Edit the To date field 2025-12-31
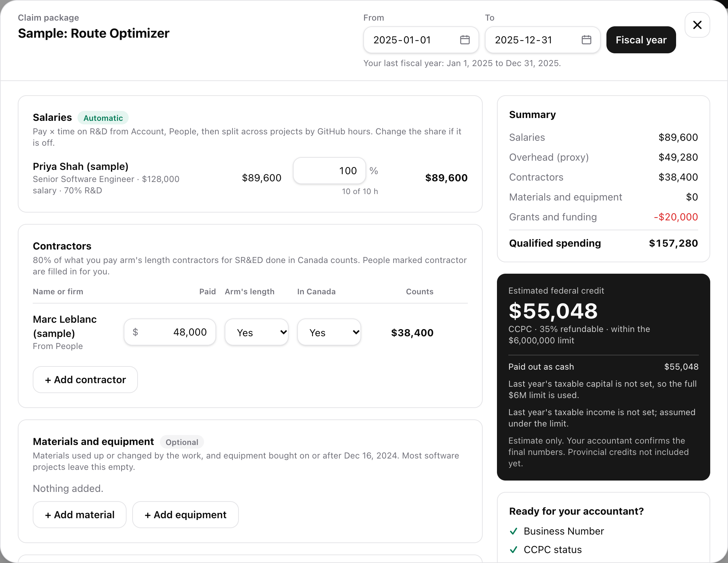Screen dimensions: 728x563 click(542, 40)
